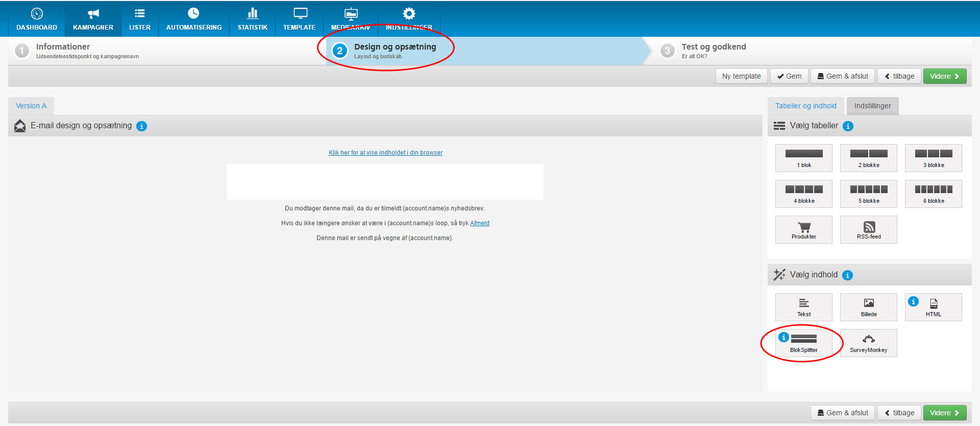Click 'Denne mail er sendt på vegne' text

click(384, 238)
